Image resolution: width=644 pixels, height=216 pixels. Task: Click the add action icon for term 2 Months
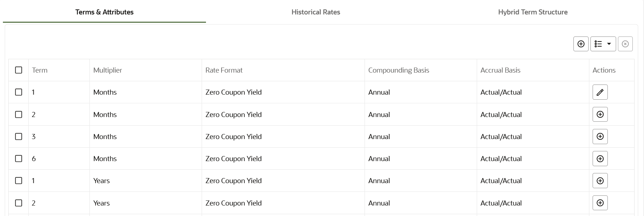point(600,114)
